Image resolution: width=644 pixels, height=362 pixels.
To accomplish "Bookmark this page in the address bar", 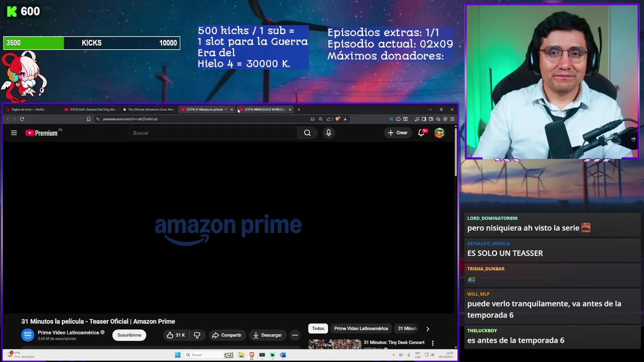I will 89,119.
